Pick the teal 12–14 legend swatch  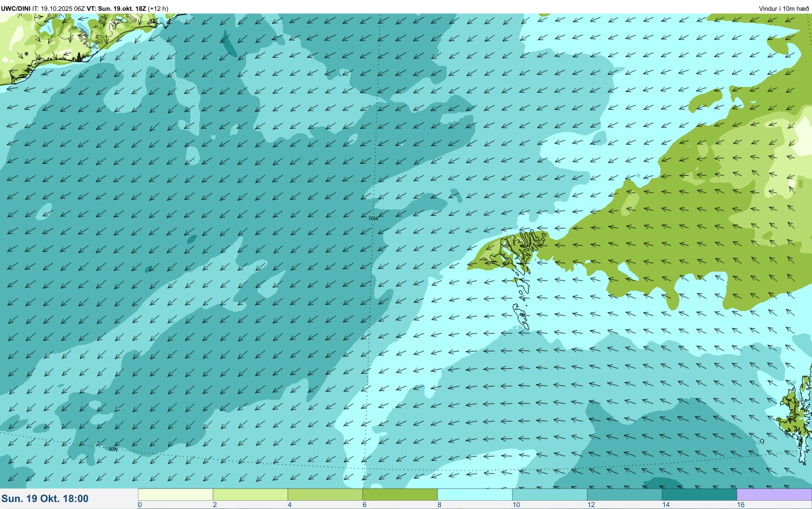[625, 494]
